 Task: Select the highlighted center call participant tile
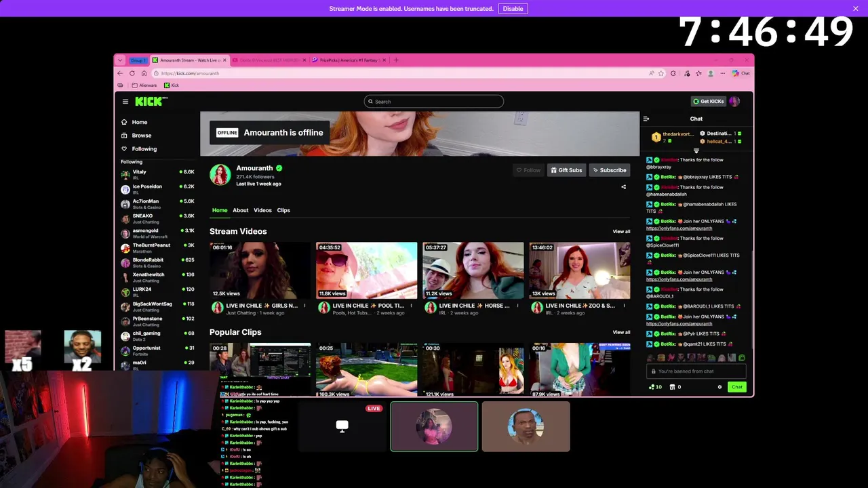(x=434, y=426)
